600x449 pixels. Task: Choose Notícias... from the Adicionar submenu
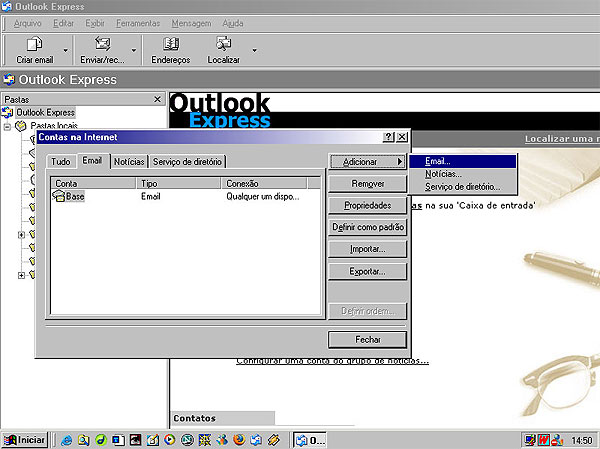click(443, 173)
